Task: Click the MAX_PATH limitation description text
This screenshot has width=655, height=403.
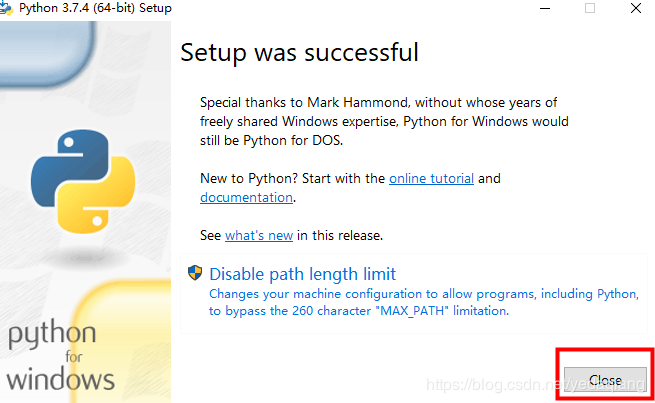Action: [424, 302]
